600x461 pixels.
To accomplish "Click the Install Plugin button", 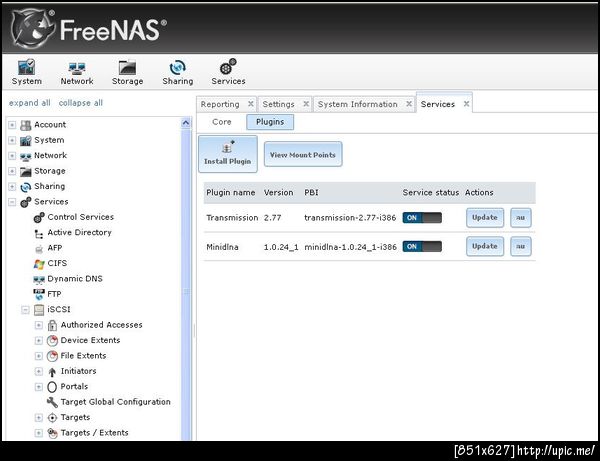I will 228,154.
